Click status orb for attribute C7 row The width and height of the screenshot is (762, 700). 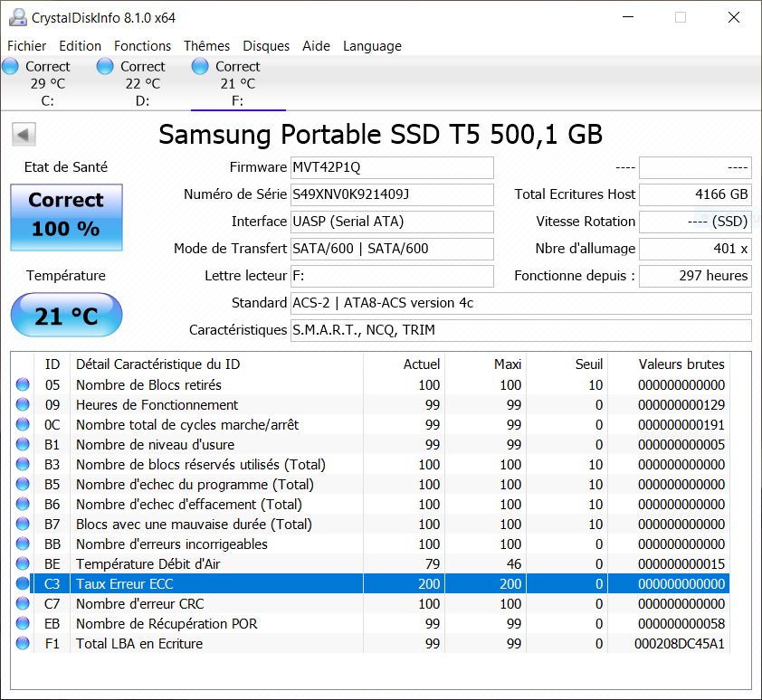click(x=23, y=604)
